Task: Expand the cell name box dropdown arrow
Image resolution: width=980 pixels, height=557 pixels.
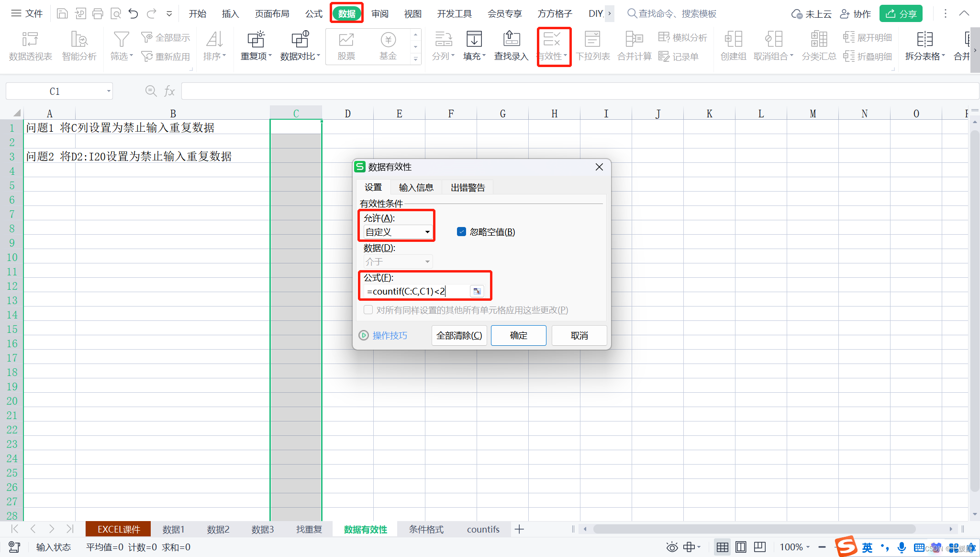Action: [x=109, y=91]
